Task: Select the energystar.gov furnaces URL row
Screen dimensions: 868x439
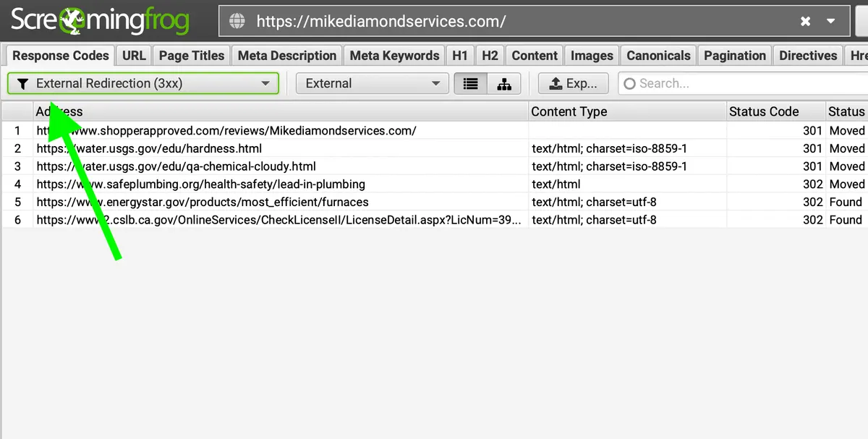Action: tap(434, 202)
